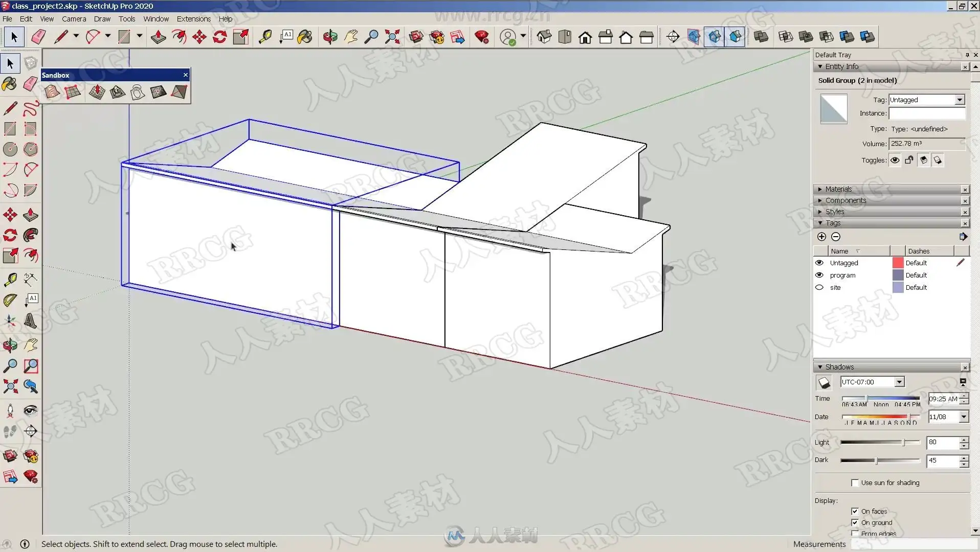Viewport: 980px width, 552px height.
Task: Sort tags by the Name column header
Action: point(859,251)
